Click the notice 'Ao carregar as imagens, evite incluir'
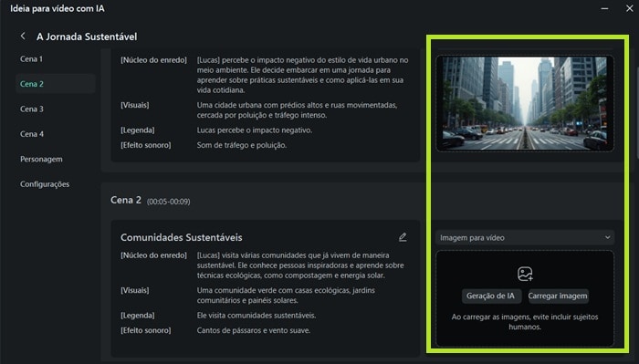 click(x=525, y=322)
